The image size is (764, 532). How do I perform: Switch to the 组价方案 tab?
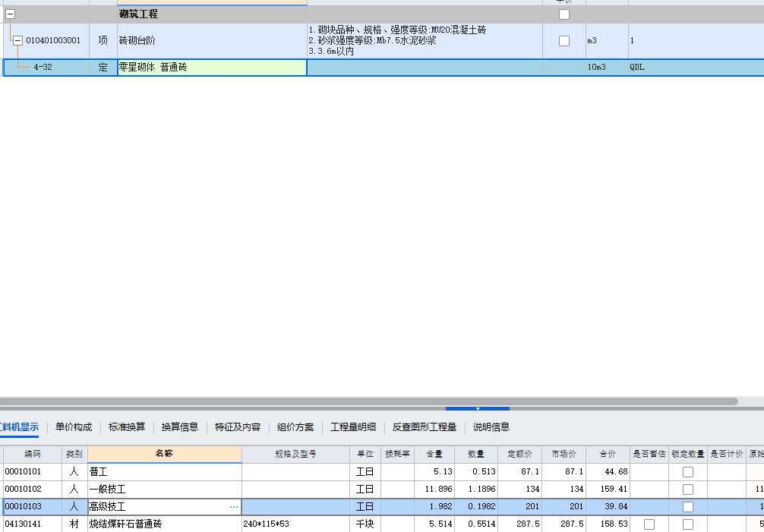295,427
